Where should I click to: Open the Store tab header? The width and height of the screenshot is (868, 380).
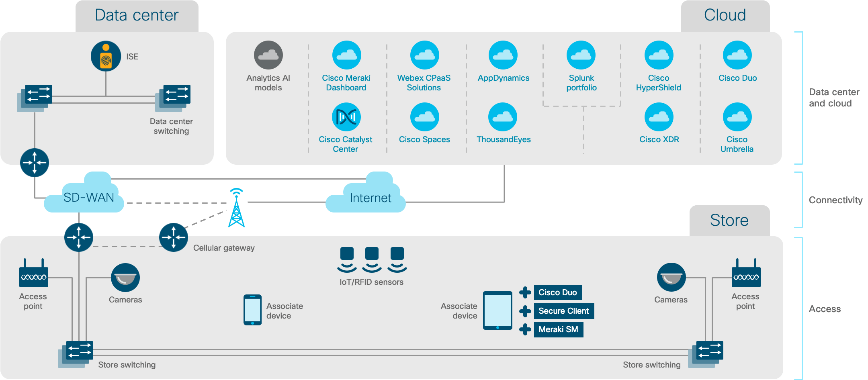pyautogui.click(x=730, y=221)
